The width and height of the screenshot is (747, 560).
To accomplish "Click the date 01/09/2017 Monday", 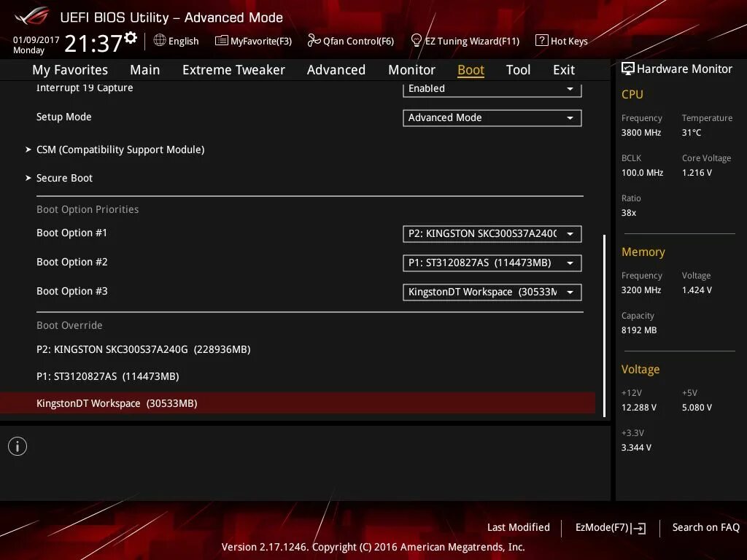I will (x=36, y=44).
